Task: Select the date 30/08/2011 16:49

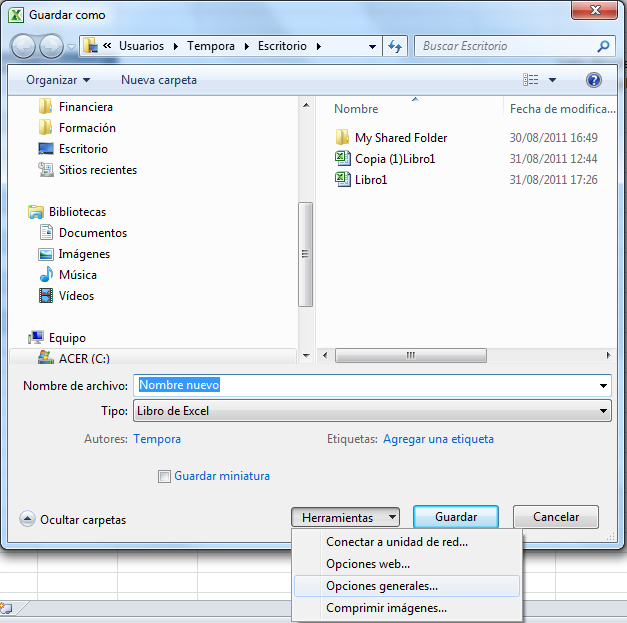Action: point(553,138)
